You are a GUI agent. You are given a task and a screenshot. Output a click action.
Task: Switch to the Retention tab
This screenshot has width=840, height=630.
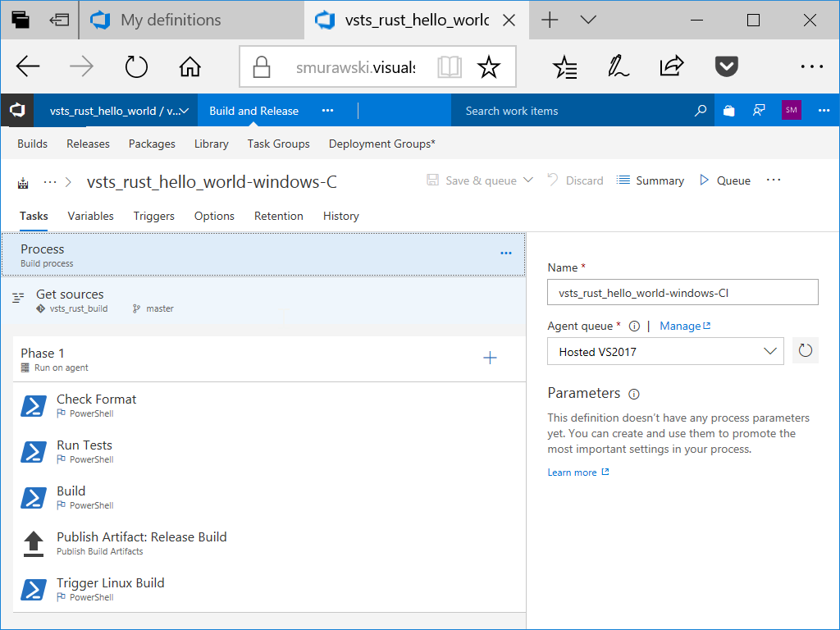279,216
